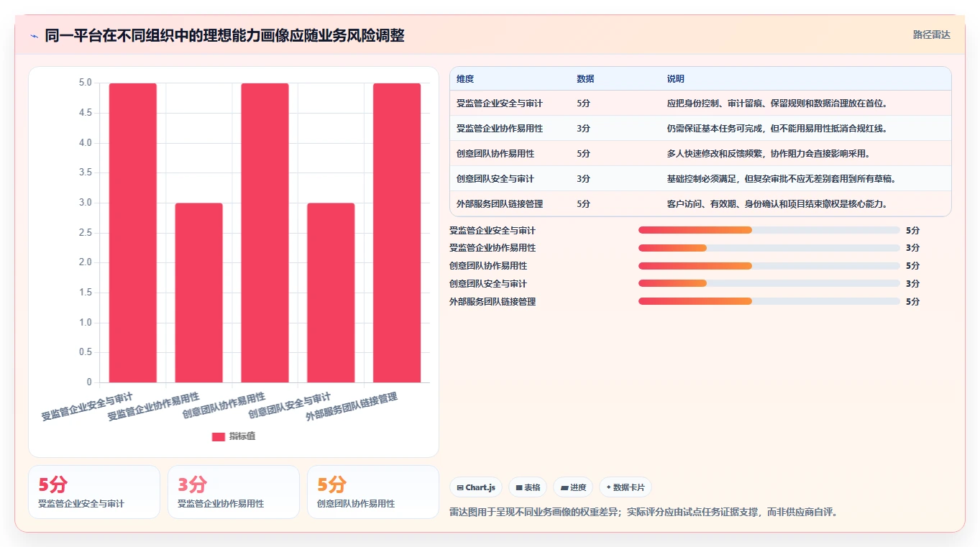980x547 pixels.
Task: Click the Chart.js tag chip
Action: coord(476,487)
